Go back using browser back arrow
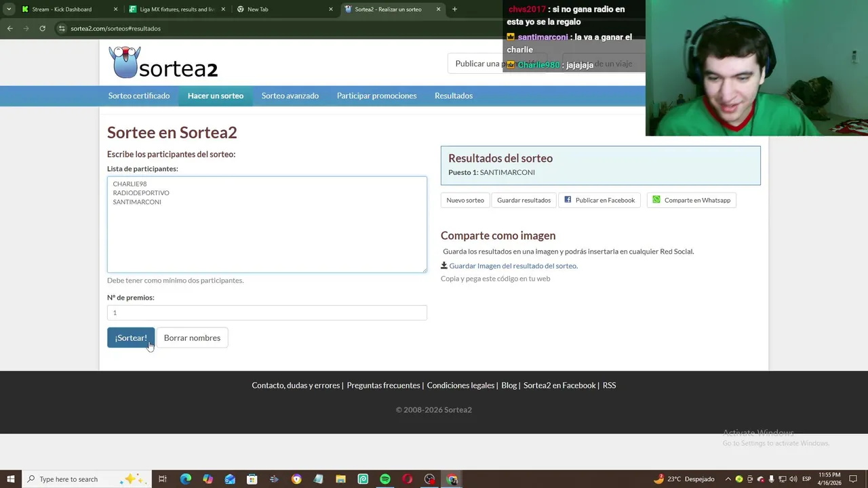The image size is (868, 488). pyautogui.click(x=9, y=28)
